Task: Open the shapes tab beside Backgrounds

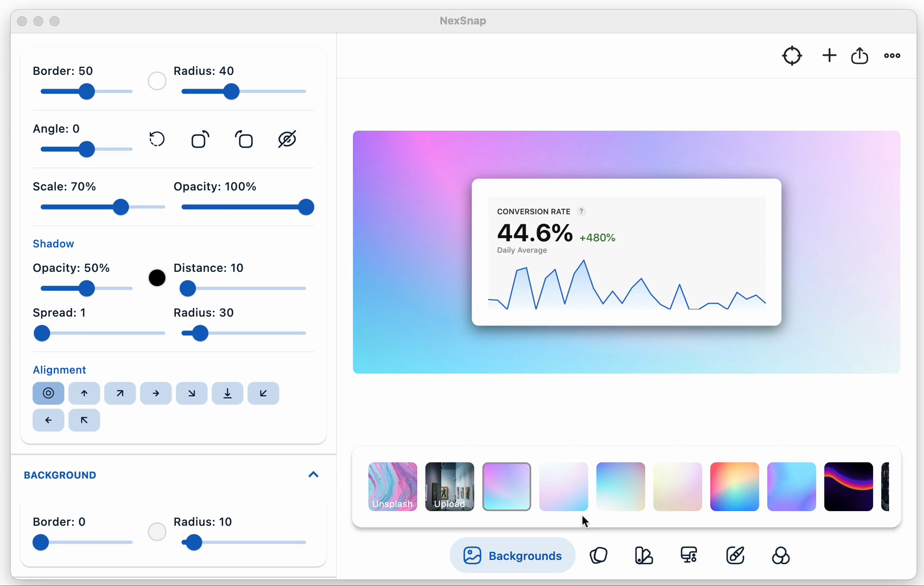Action: (x=598, y=556)
